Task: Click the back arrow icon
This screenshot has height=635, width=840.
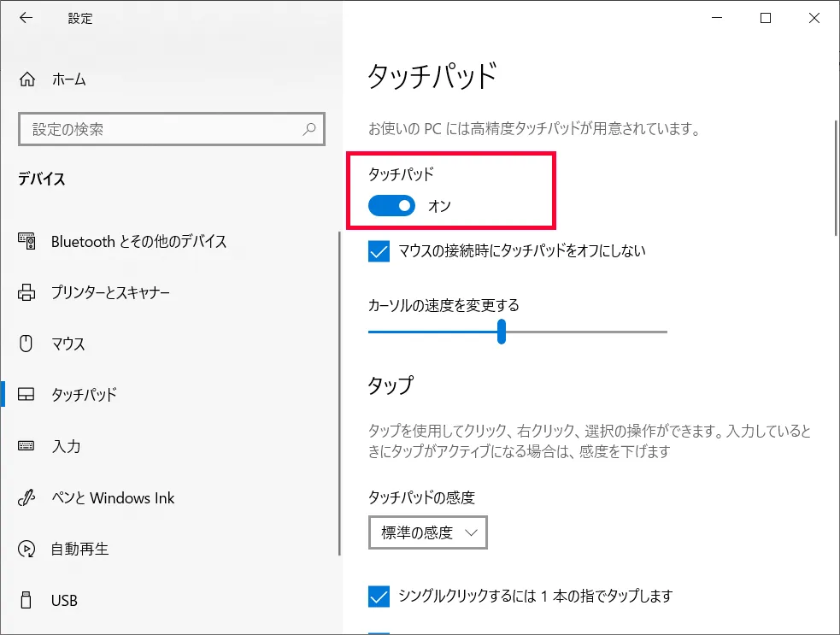Action: tap(26, 18)
